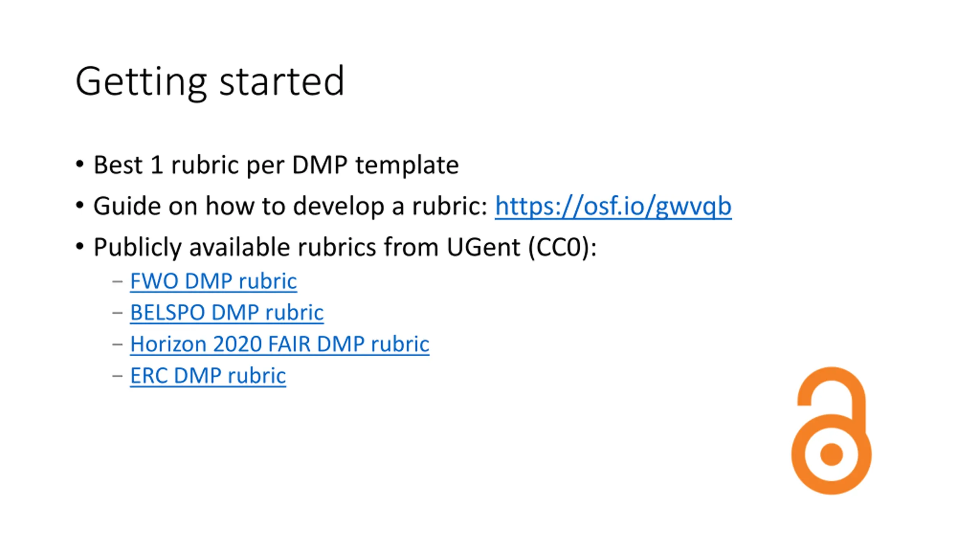
Task: Click the '(CC0):' text in third bullet
Action: click(562, 248)
